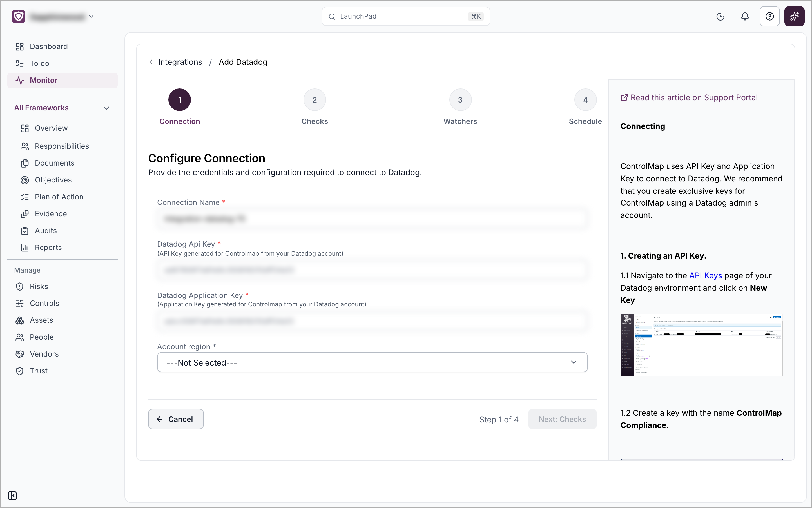Open Evidence in sidebar
This screenshot has height=508, width=812.
pos(51,214)
